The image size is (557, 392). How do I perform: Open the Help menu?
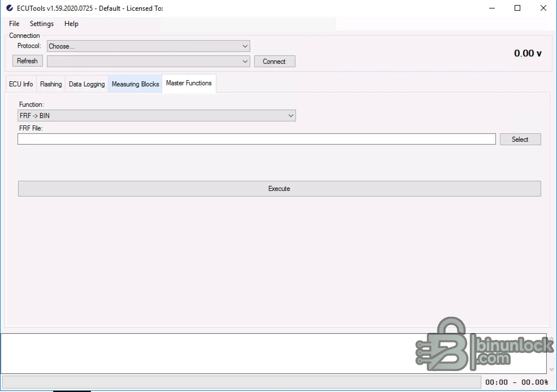pos(71,24)
